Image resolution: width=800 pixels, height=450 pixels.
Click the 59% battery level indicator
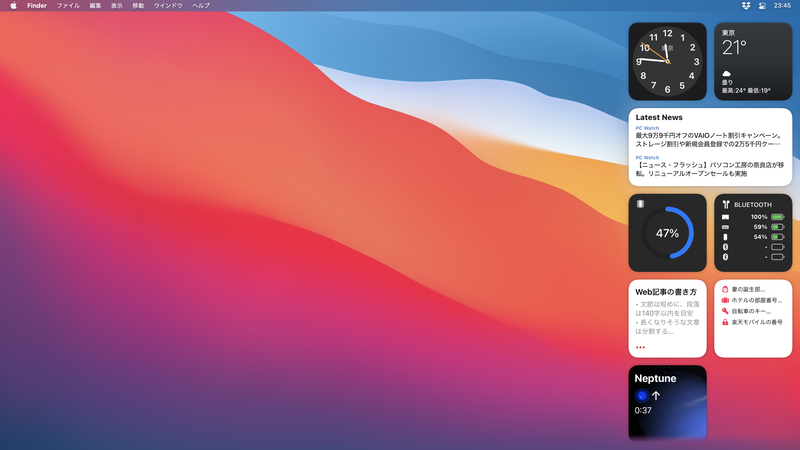tap(778, 227)
